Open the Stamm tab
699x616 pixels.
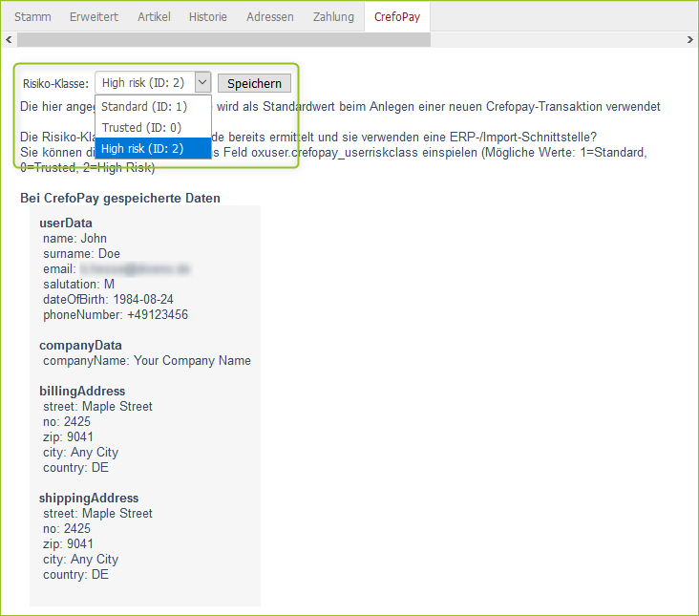tap(32, 17)
